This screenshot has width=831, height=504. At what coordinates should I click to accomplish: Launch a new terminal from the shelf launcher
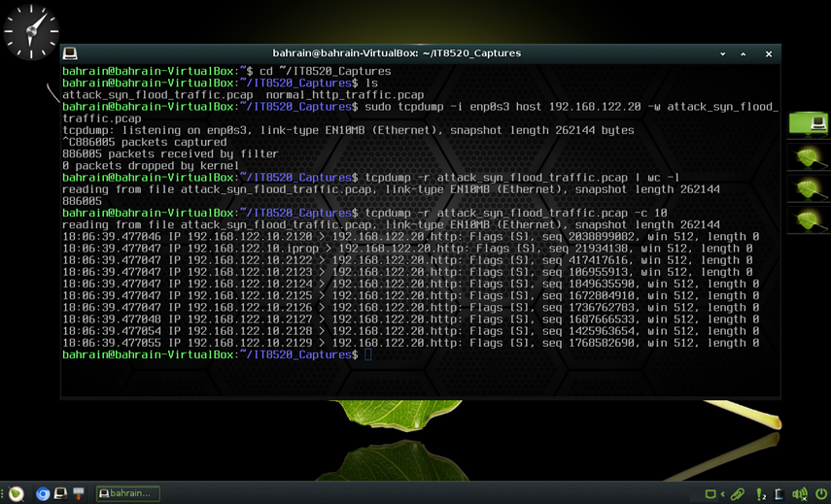tap(61, 493)
